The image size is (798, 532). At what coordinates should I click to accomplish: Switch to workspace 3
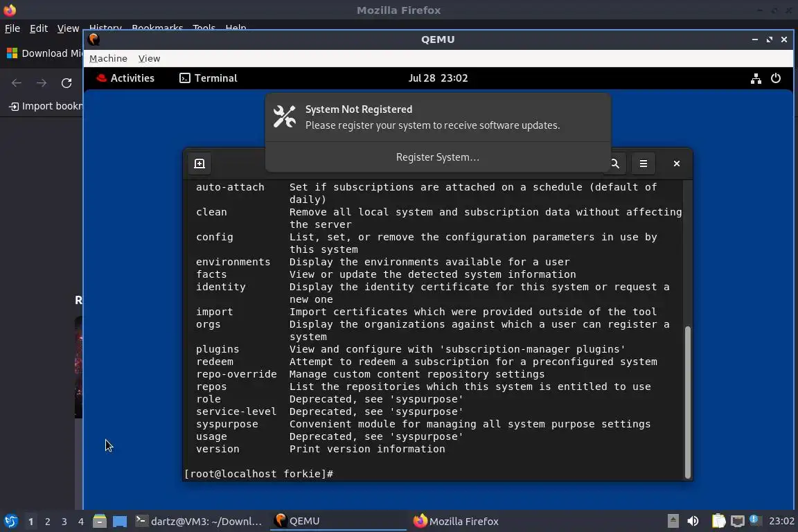point(64,522)
